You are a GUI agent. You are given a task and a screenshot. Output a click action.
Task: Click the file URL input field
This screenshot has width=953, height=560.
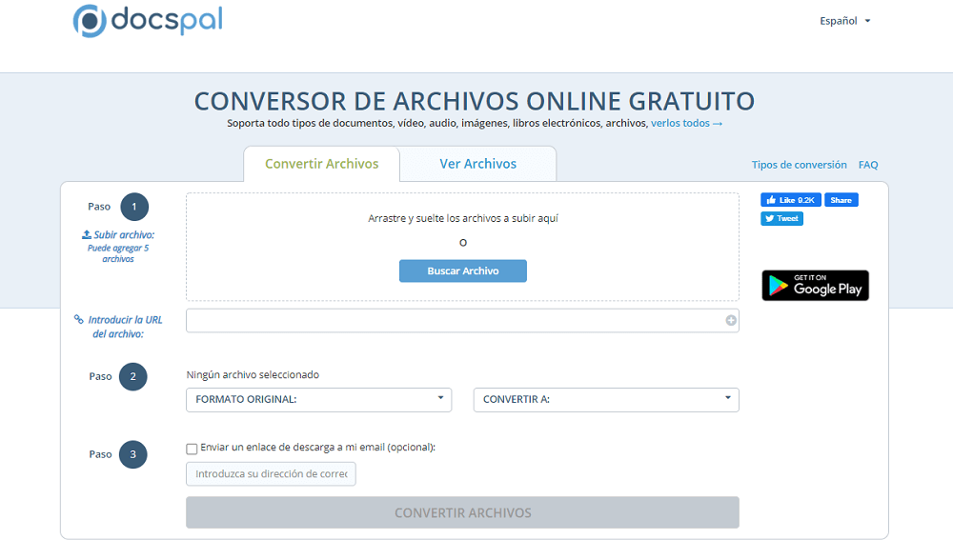(462, 320)
